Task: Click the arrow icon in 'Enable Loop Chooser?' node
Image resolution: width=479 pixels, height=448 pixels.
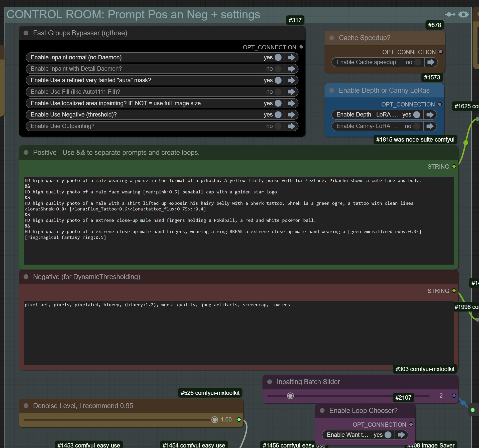Action: pos(401,435)
